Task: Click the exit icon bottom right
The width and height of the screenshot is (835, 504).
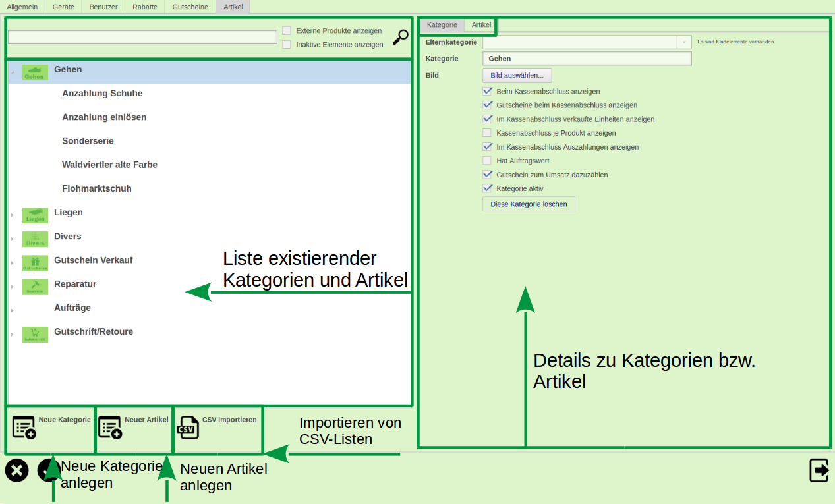Action: point(819,470)
